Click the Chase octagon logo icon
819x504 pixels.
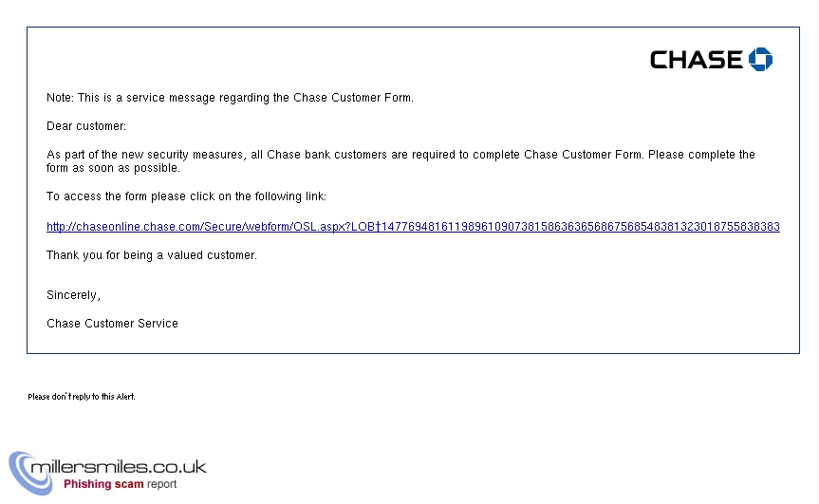pyautogui.click(x=760, y=59)
